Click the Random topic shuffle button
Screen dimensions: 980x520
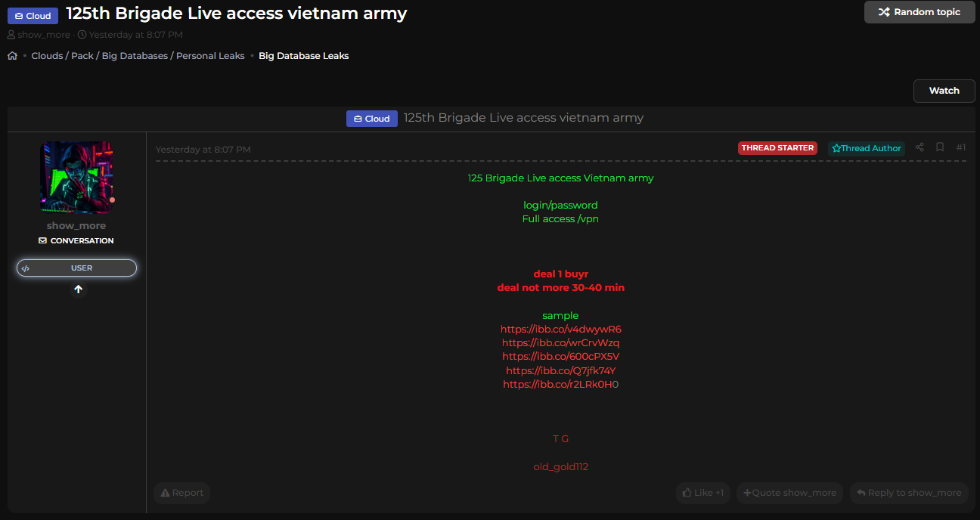pyautogui.click(x=919, y=12)
